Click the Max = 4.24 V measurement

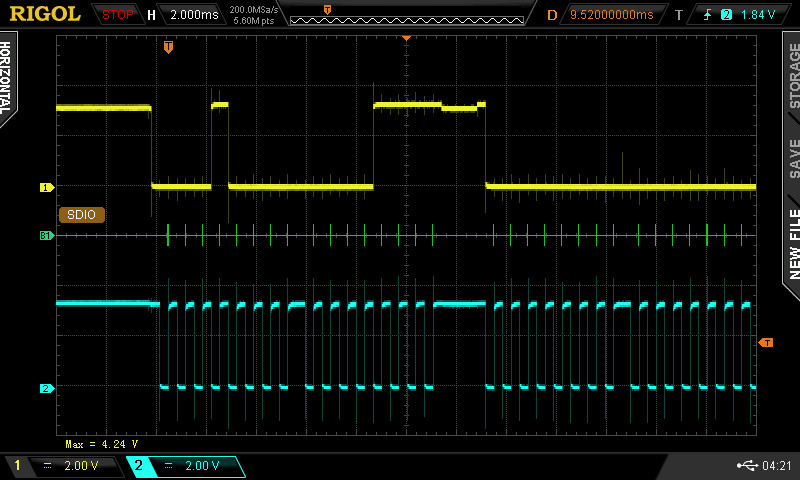coord(102,444)
